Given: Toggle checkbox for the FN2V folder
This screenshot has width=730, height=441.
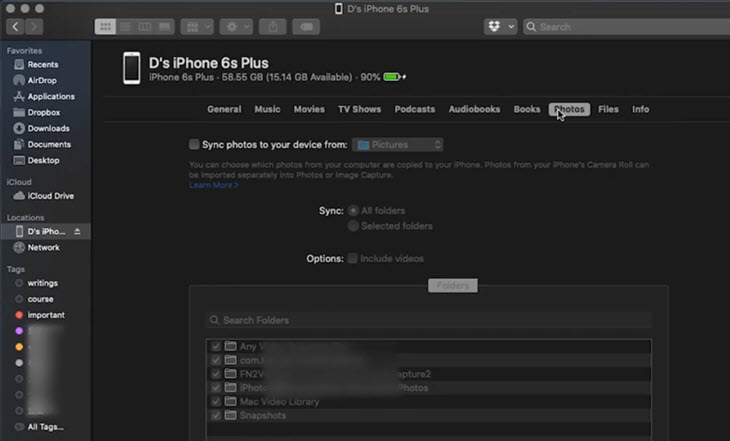Looking at the screenshot, I should pos(216,374).
